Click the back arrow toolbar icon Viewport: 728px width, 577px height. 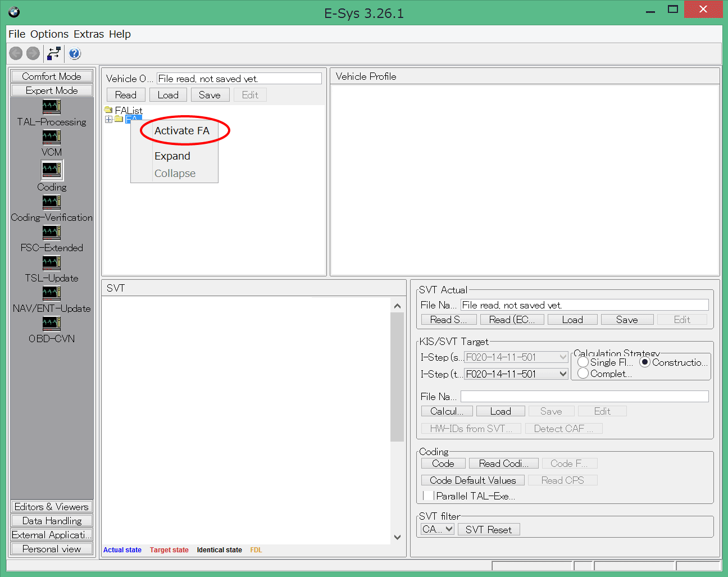[x=16, y=53]
